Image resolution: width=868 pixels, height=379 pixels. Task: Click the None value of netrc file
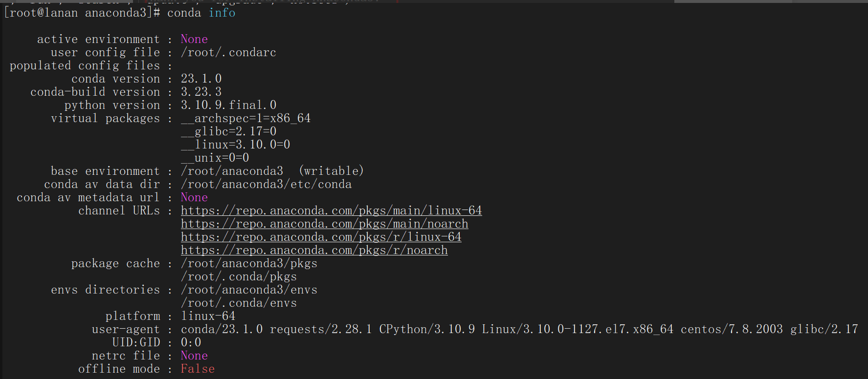194,356
